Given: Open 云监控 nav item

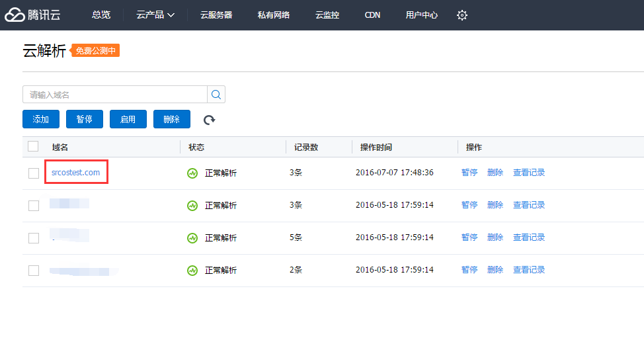Looking at the screenshot, I should click(x=327, y=15).
